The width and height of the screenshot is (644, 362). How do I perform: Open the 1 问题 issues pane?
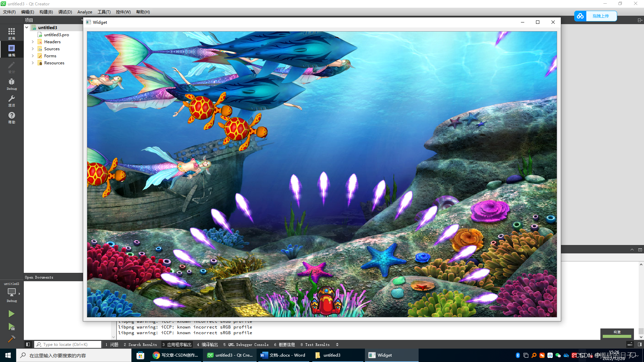(x=112, y=345)
